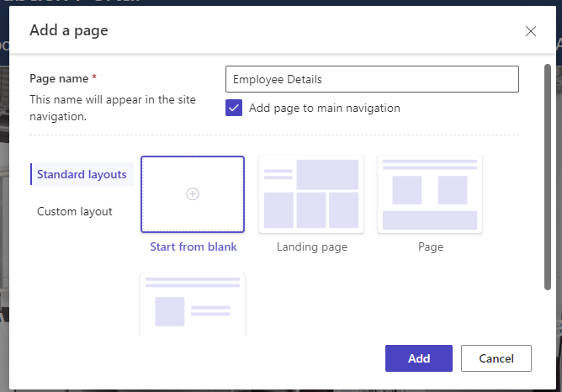Close the Add a page dialog
This screenshot has width=562, height=392.
[x=530, y=31]
